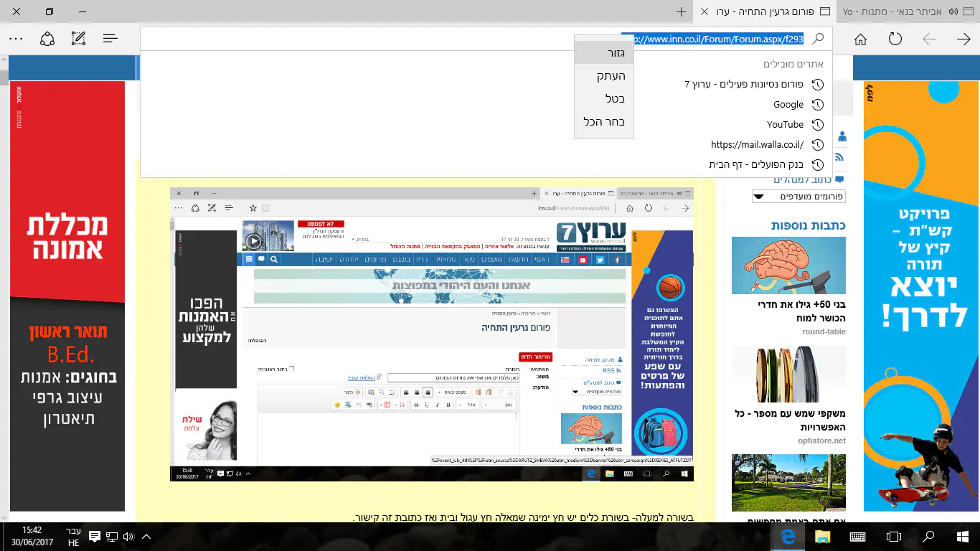Go forward with the right arrow button
980x551 pixels.
click(963, 39)
